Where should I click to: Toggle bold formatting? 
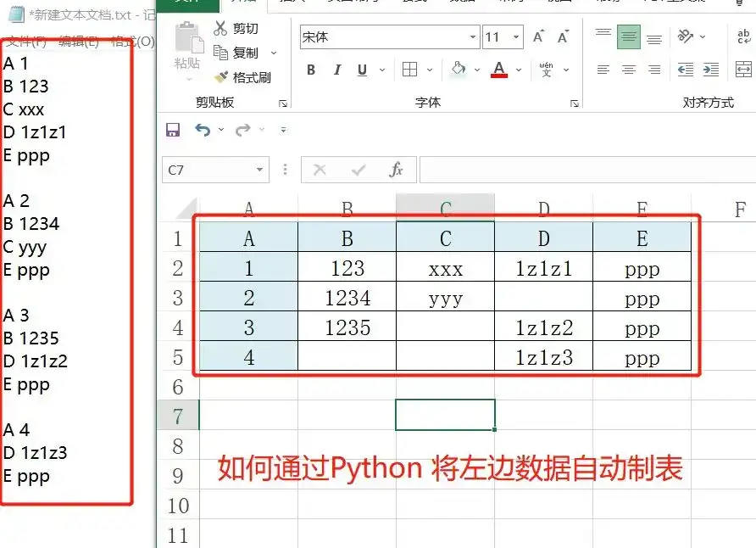pos(311,70)
